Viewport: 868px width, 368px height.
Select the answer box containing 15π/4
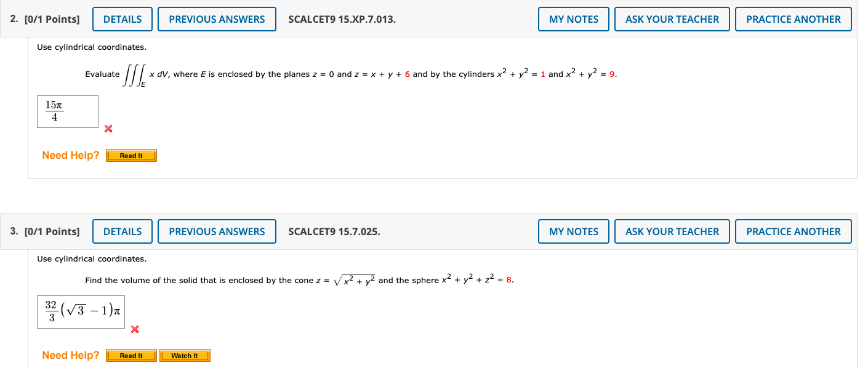(68, 111)
